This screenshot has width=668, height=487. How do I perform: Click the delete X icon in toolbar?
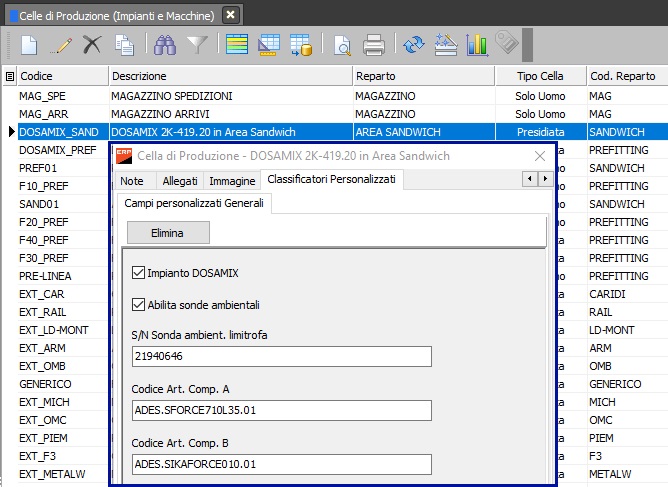pyautogui.click(x=92, y=45)
